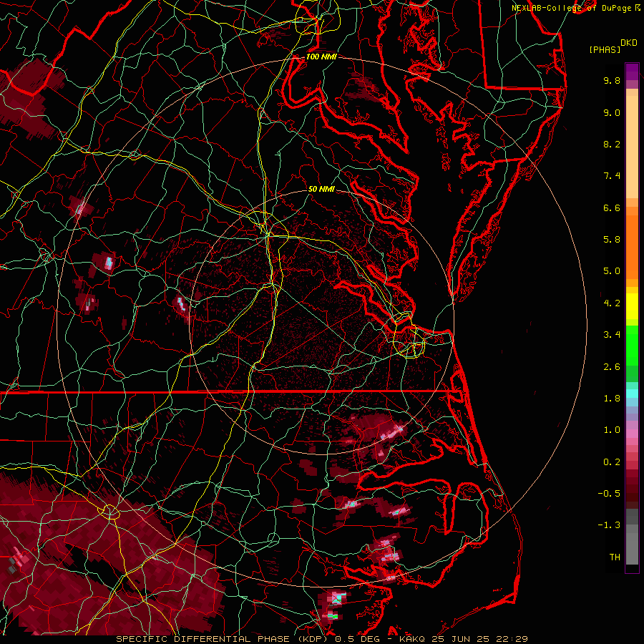Click the yellow band of the color bar
Image resolution: width=644 pixels, height=644 pixels.
click(632, 306)
